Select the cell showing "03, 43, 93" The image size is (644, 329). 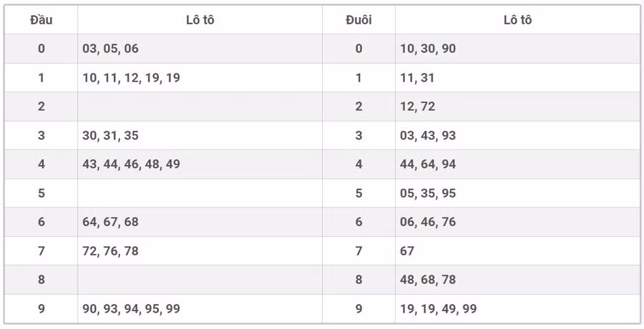coord(428,136)
